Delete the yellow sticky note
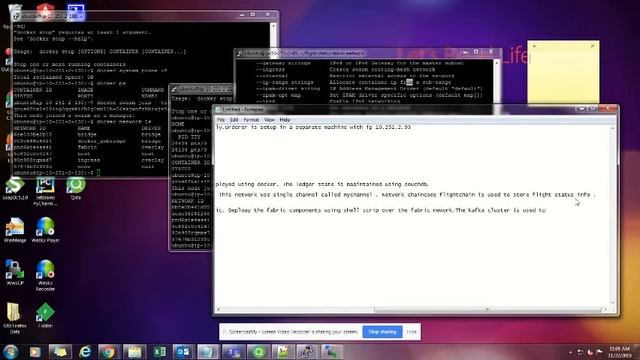 (593, 46)
